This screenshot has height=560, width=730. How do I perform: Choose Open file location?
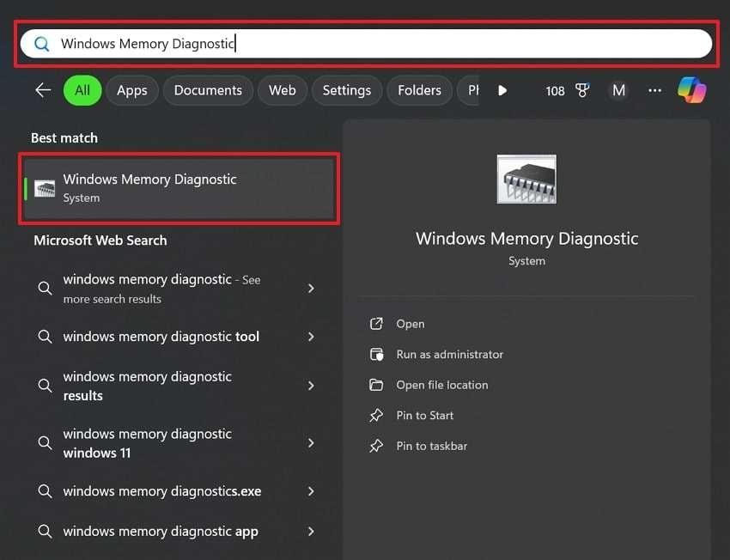[x=442, y=385]
